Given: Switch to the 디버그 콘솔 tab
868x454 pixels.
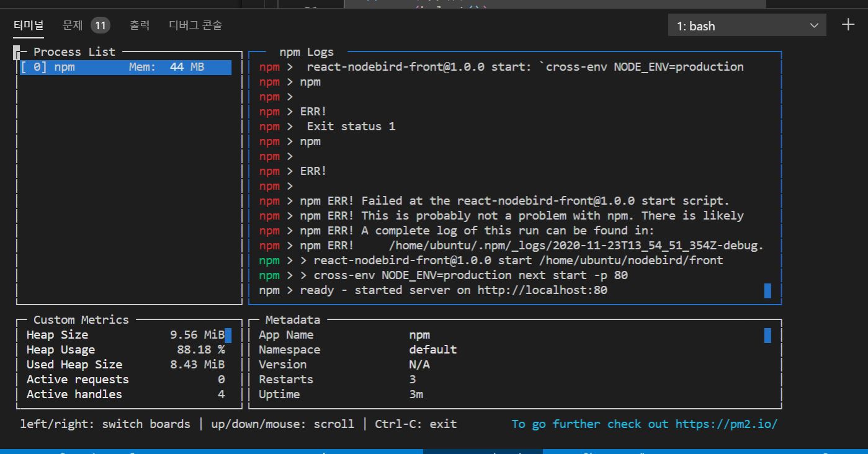Looking at the screenshot, I should (195, 25).
